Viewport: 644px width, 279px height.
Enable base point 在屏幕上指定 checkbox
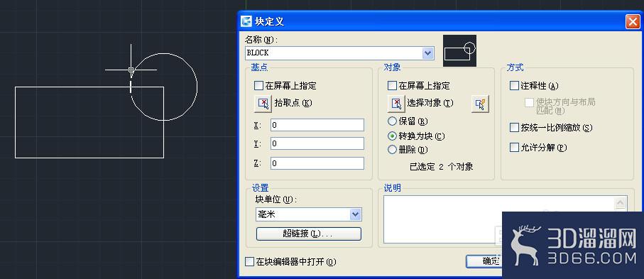[258, 86]
